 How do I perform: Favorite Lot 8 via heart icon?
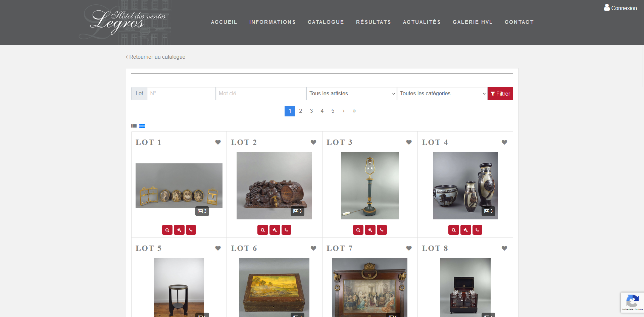(x=504, y=248)
